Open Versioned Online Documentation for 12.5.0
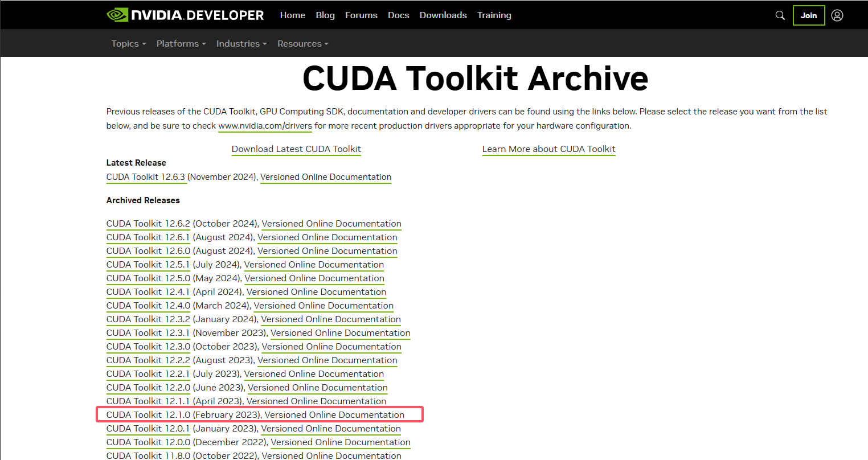Viewport: 868px width, 460px height. point(314,278)
